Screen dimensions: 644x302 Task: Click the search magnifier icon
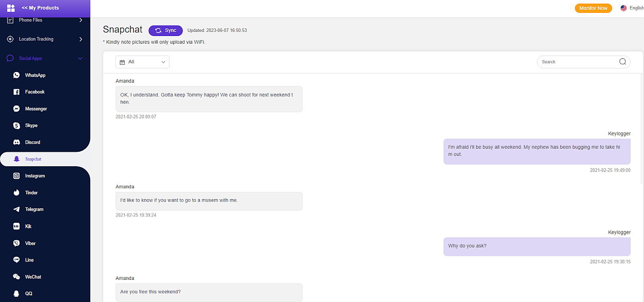tap(622, 62)
